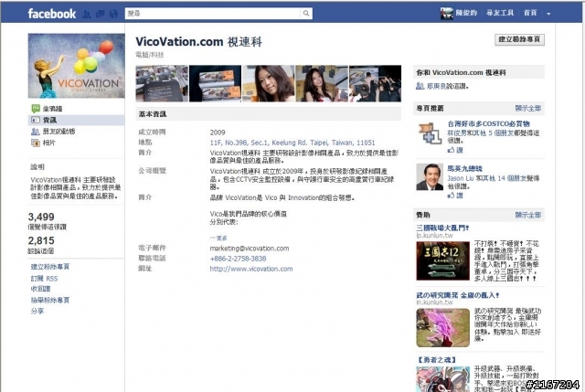
Task: Click pink character game ad image
Action: pyautogui.click(x=442, y=328)
